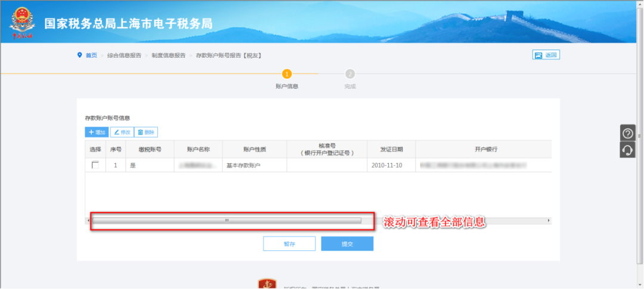Open 综合信息报告 in the breadcrumb
Screen dimensions: 644x289
124,55
